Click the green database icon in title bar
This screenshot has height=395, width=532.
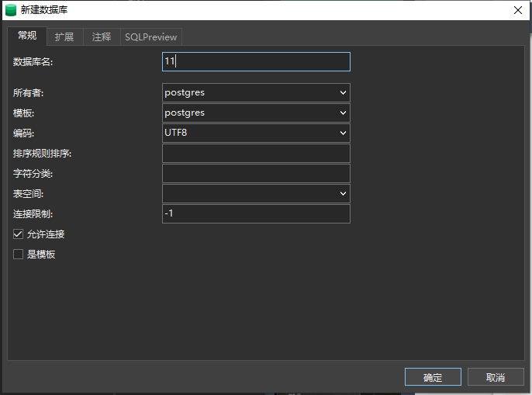pos(11,10)
